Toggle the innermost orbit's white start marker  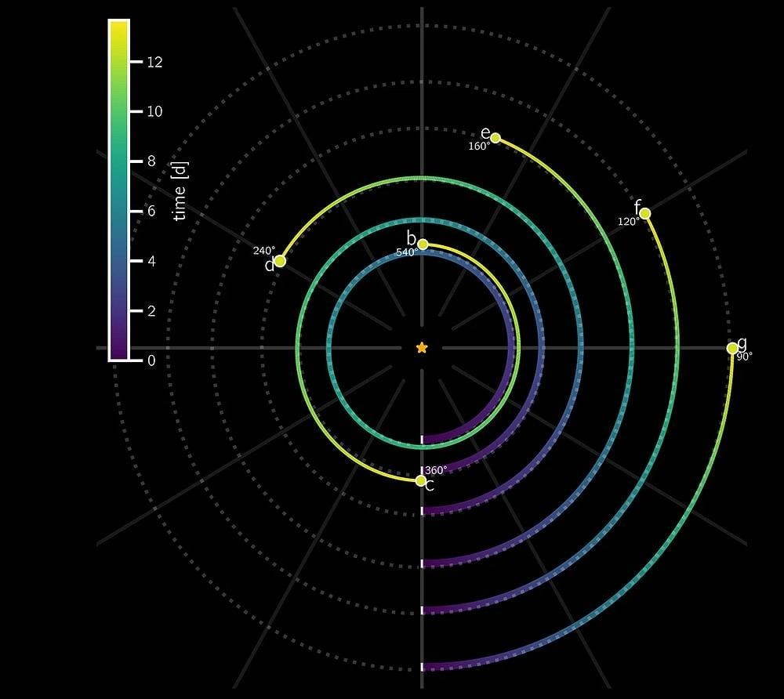(x=422, y=439)
